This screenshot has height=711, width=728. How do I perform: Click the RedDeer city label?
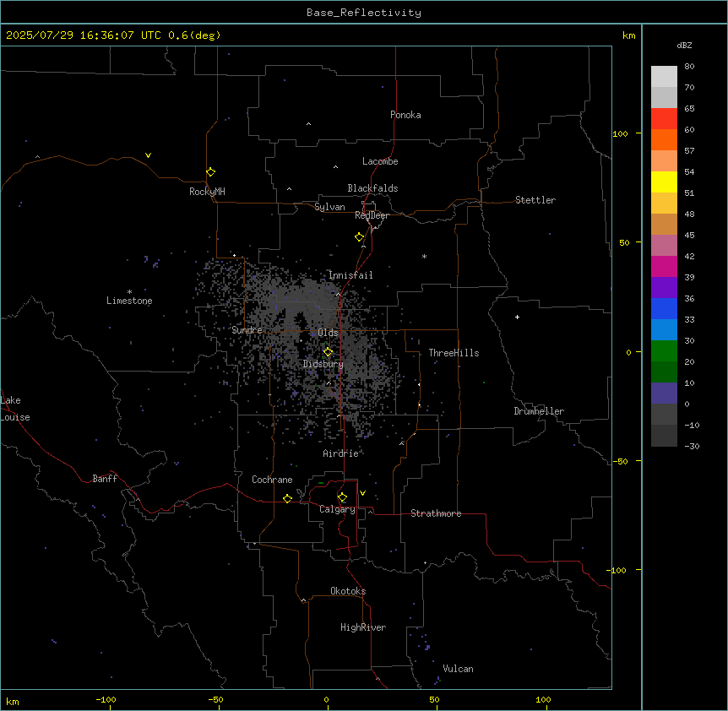coord(372,215)
